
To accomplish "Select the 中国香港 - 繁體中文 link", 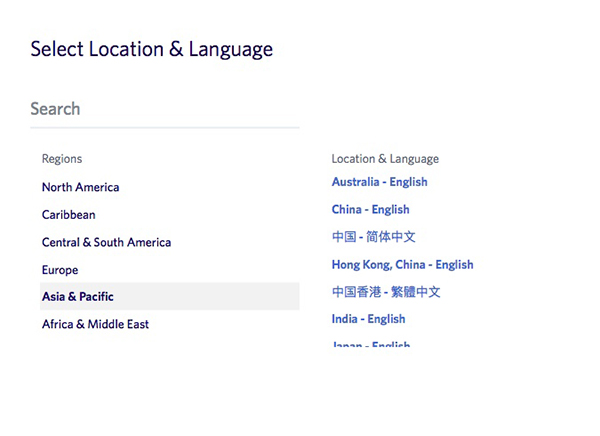I will pyautogui.click(x=386, y=292).
